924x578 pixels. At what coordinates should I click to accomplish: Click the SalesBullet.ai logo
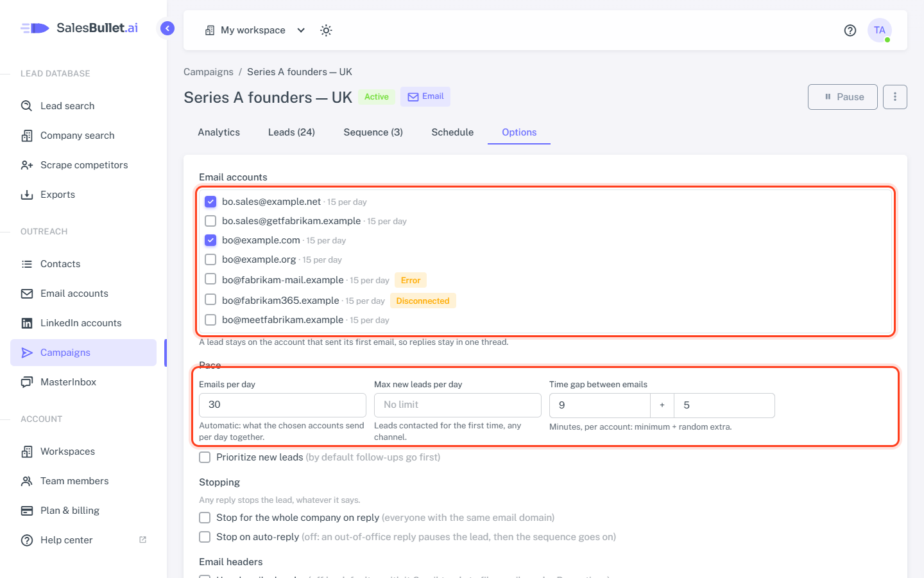click(79, 28)
